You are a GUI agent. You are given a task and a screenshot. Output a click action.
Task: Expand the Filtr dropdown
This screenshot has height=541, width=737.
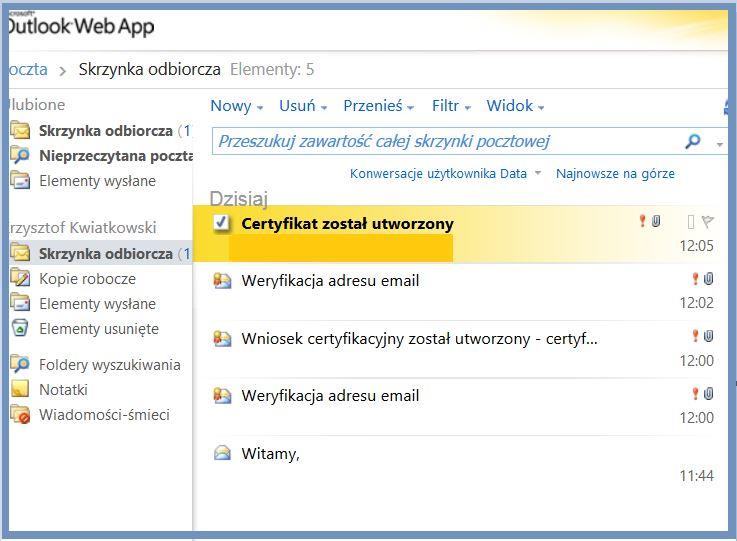pos(451,106)
